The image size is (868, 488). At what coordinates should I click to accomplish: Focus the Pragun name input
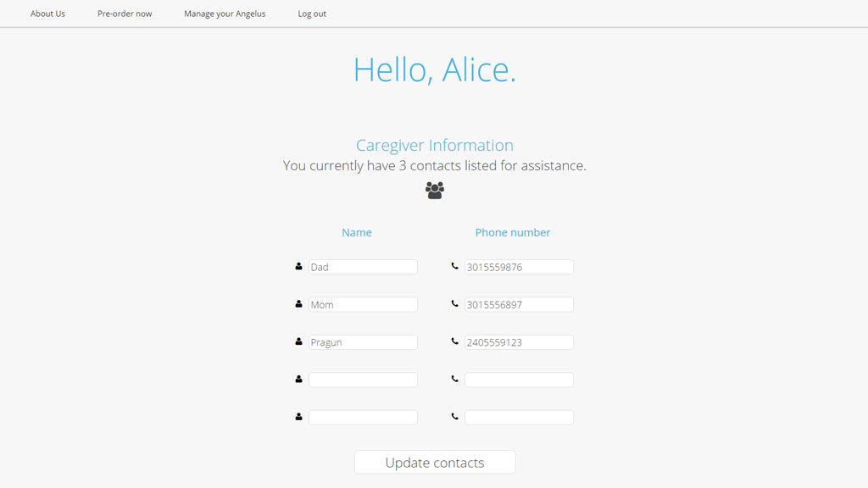[363, 342]
